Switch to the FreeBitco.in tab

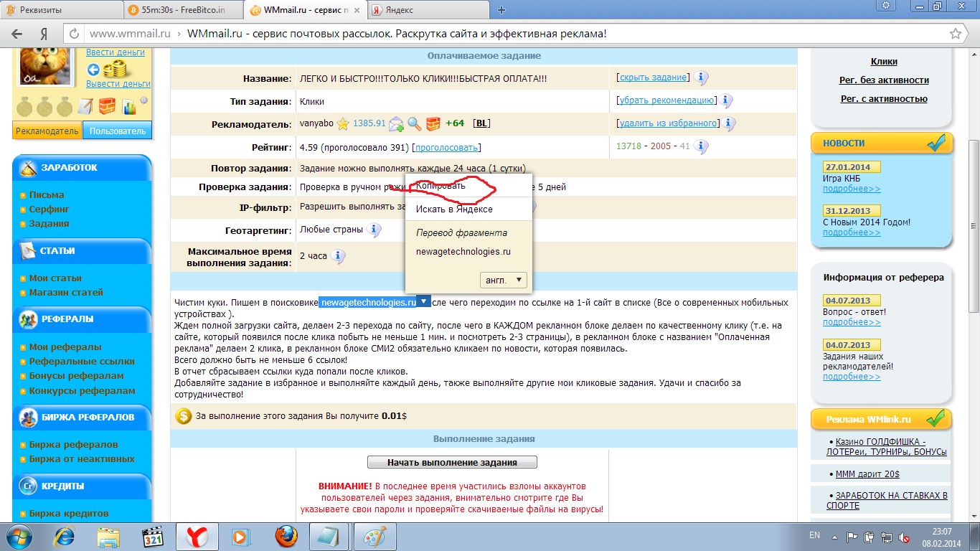[182, 11]
